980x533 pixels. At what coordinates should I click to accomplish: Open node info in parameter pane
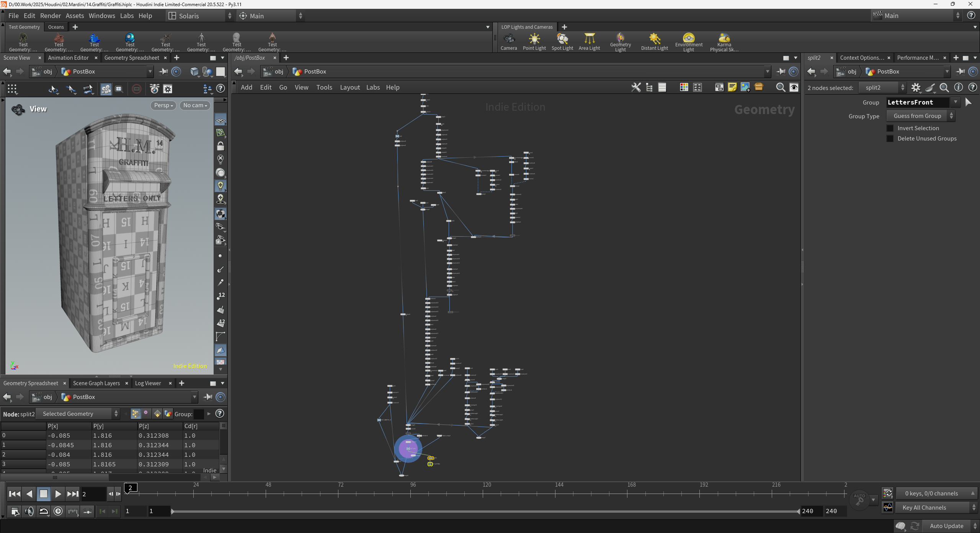click(959, 88)
